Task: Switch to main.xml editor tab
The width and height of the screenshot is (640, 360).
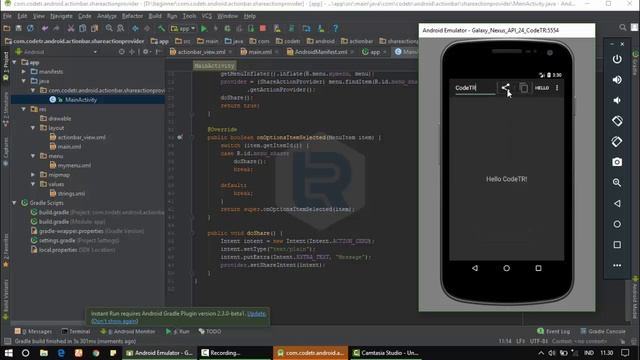Action: (260, 52)
